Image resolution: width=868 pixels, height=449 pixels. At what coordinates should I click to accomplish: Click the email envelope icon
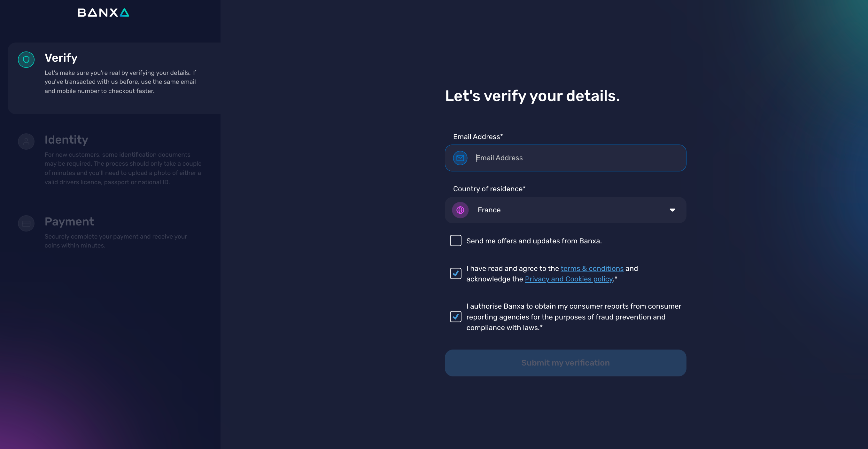coord(460,158)
